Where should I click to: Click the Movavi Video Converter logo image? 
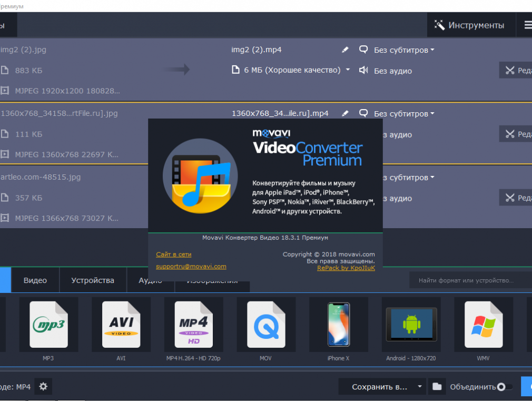[200, 176]
